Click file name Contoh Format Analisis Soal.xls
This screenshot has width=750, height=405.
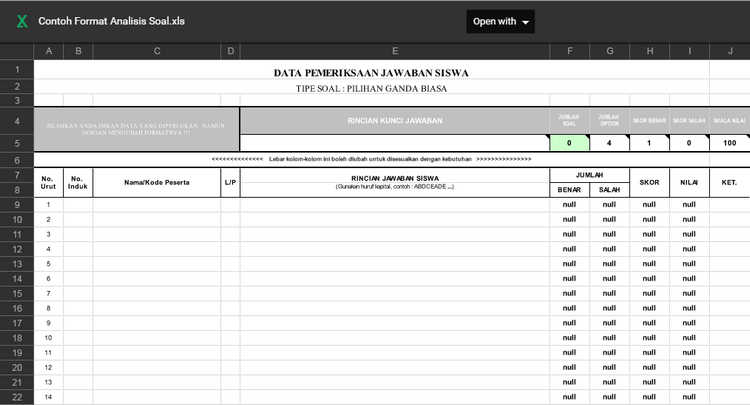click(x=111, y=21)
